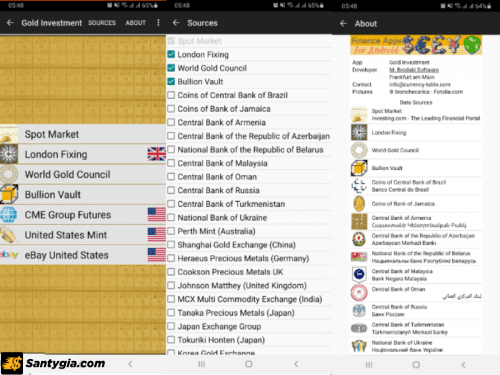
Task: Tap World Gold Council icon in About
Action: click(359, 150)
